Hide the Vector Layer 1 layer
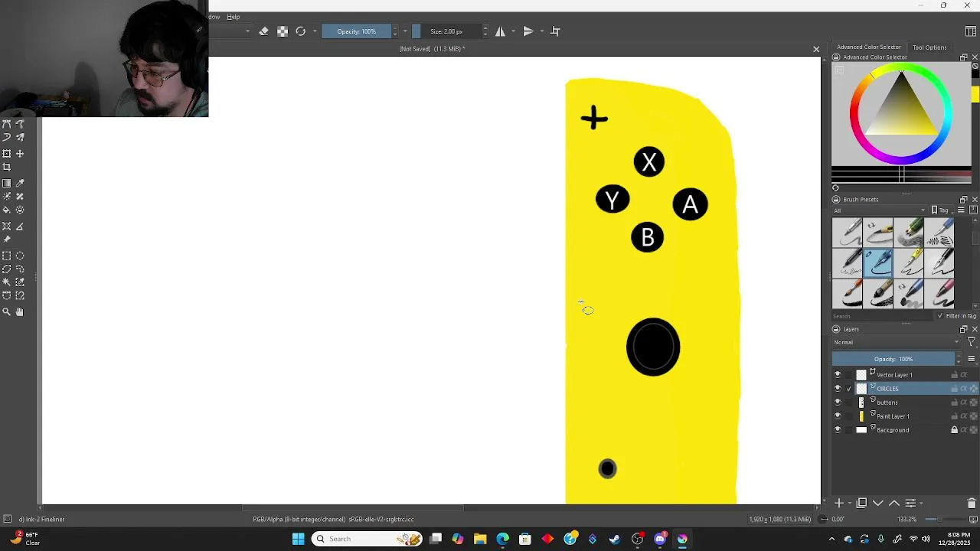The image size is (980, 551). pos(838,375)
